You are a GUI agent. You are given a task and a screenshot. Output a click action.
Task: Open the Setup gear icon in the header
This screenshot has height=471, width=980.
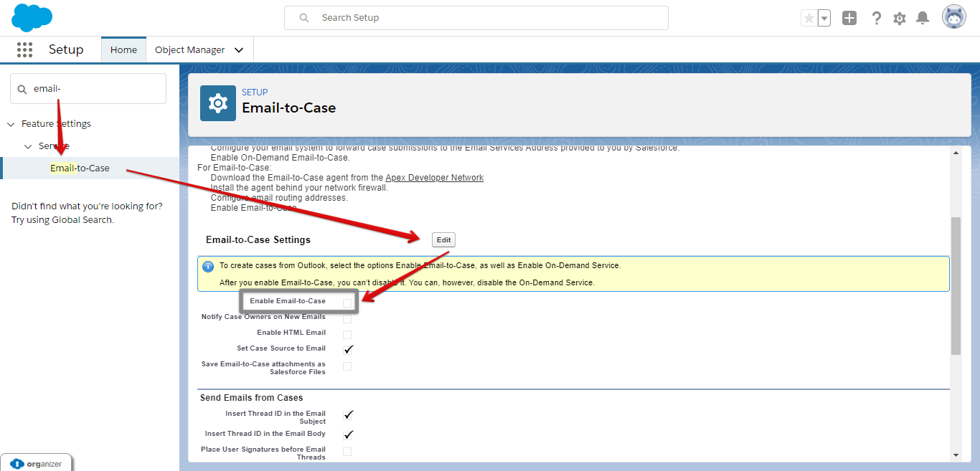point(900,17)
